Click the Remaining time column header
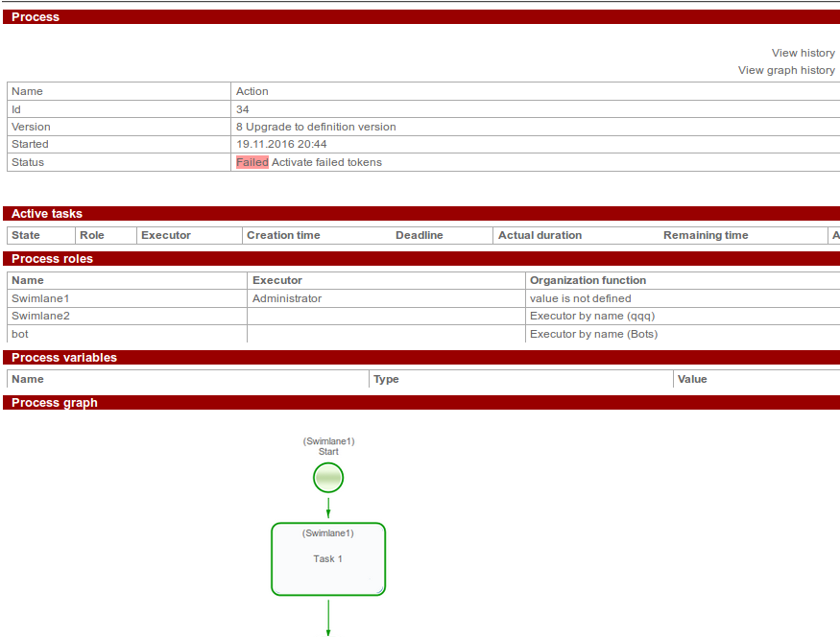Viewport: 840px width, 637px height. [x=706, y=235]
